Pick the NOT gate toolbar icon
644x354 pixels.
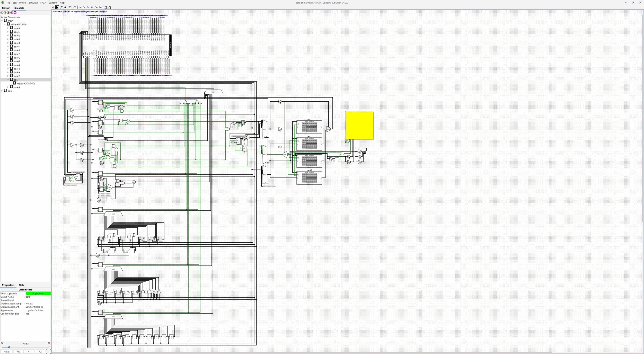pos(80,7)
